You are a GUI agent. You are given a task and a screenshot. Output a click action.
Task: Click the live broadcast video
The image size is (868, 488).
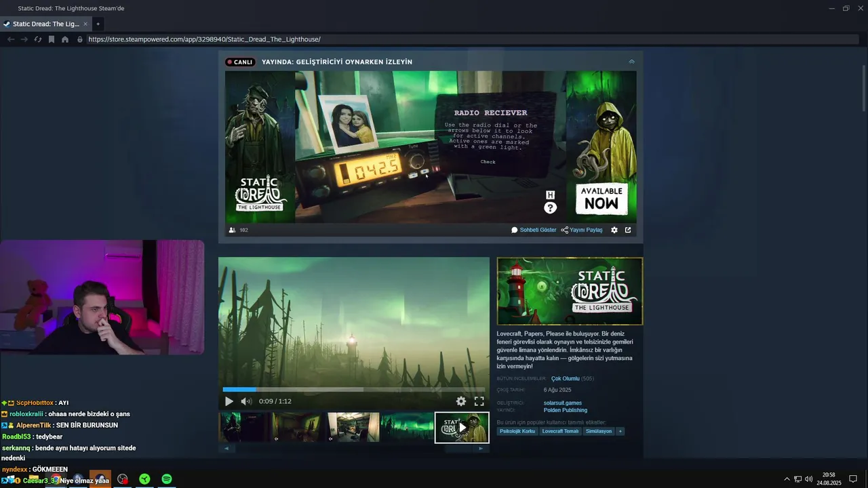coord(431,147)
